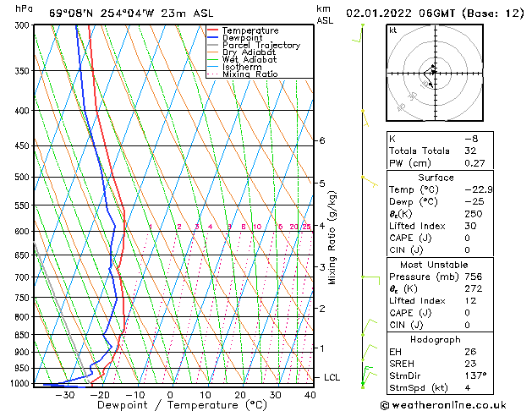The image size is (532, 411).
Task: Click the Most Unstable Pressure row
Action: point(440,277)
